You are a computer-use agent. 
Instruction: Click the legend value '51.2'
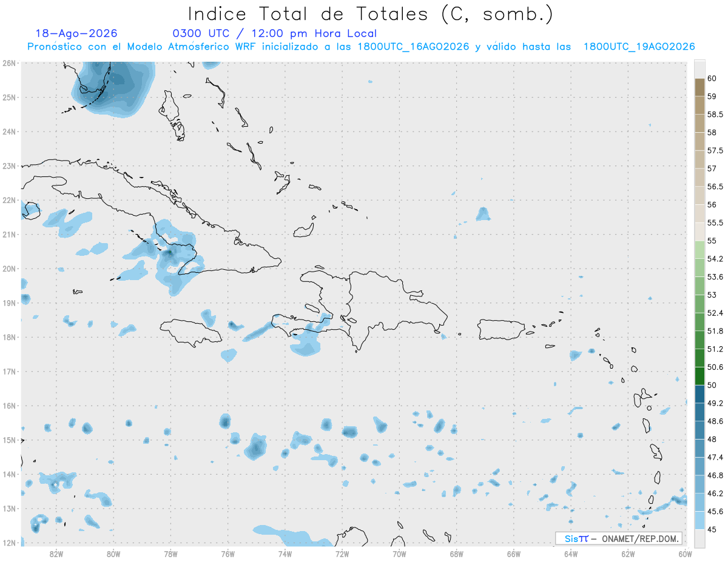[715, 349]
